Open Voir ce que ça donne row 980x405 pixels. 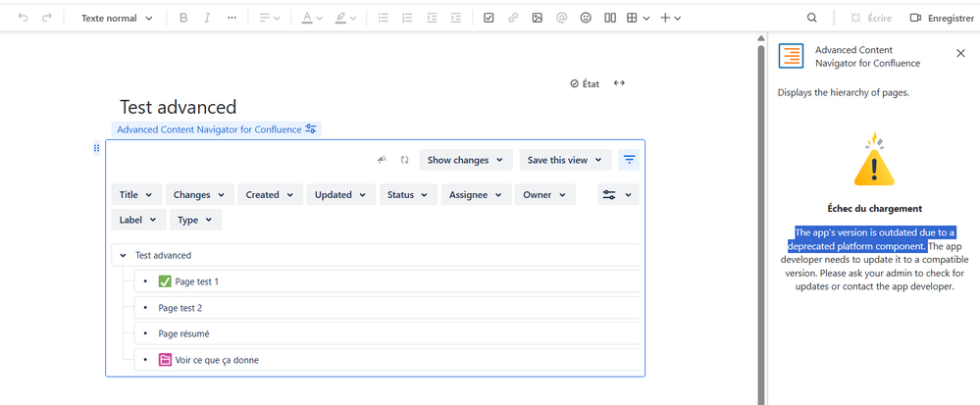(x=387, y=360)
